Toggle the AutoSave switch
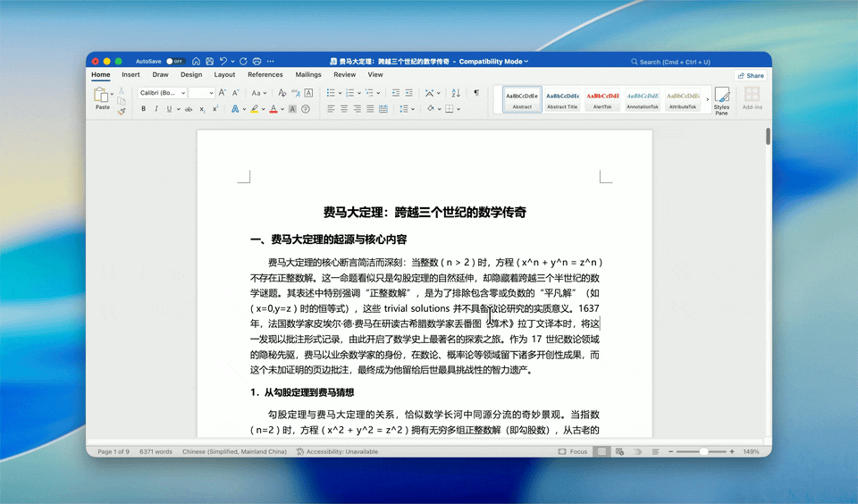858x504 pixels. click(x=175, y=62)
